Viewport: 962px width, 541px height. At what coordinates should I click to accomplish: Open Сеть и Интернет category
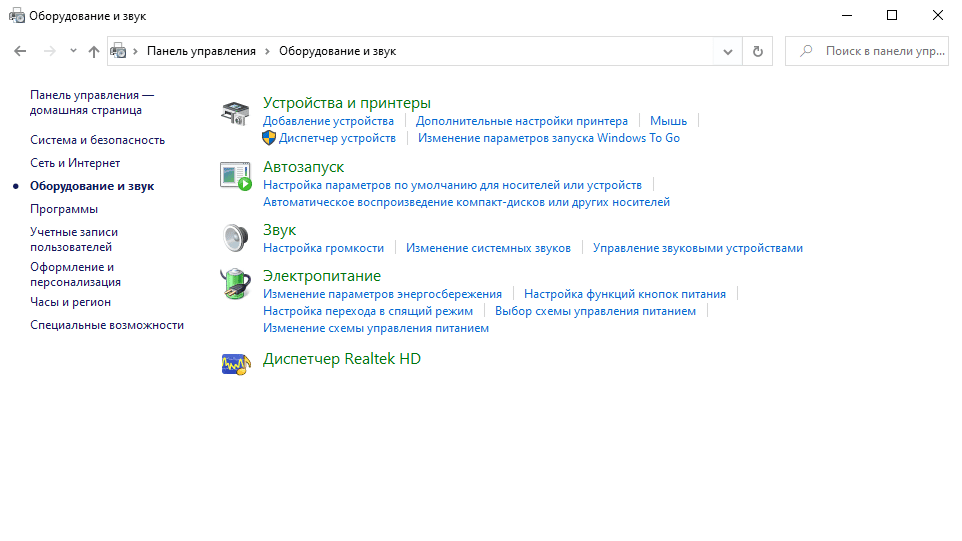pyautogui.click(x=75, y=163)
